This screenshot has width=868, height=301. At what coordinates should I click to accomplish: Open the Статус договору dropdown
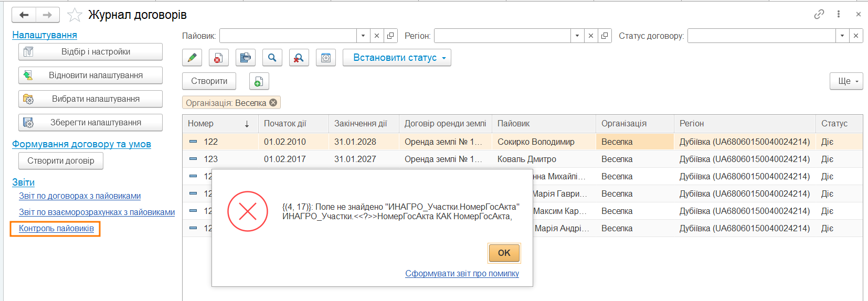click(842, 36)
